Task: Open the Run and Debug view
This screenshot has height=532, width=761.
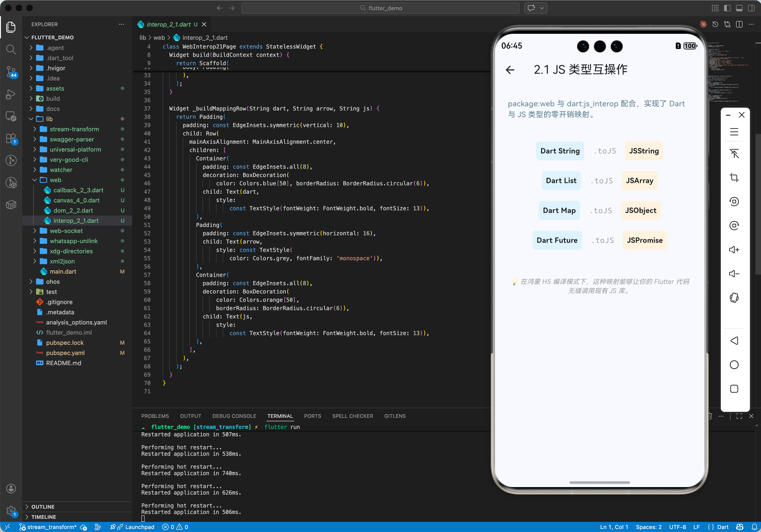Action: click(x=11, y=94)
